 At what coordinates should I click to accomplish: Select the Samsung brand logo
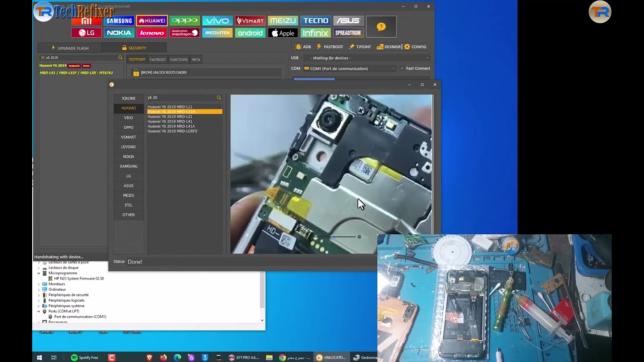119,21
